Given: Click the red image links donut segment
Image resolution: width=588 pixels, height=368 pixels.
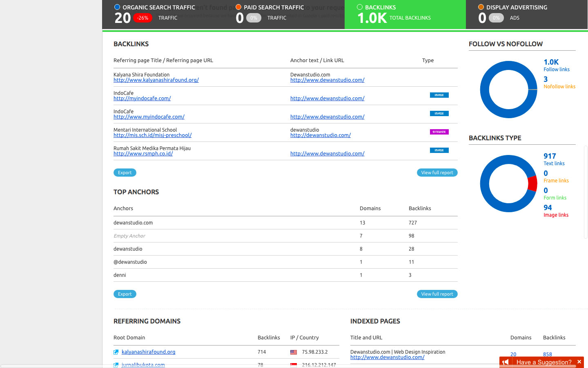Looking at the screenshot, I should (x=532, y=184).
